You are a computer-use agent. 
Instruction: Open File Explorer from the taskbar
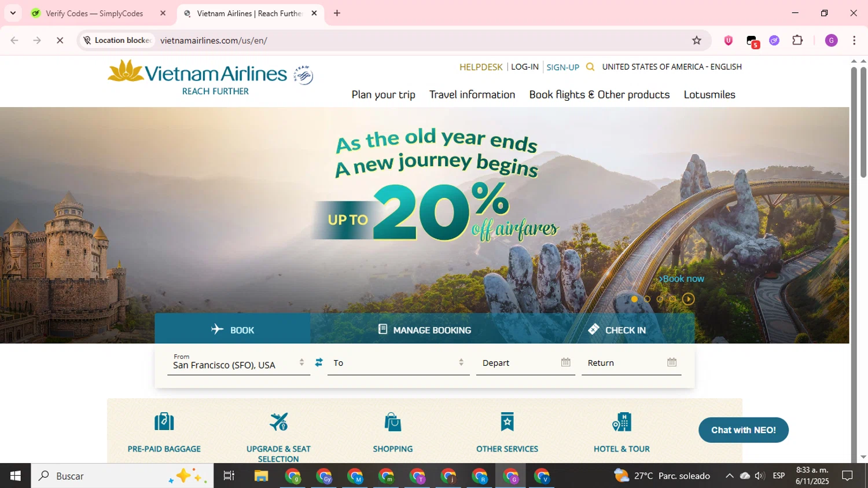261,476
